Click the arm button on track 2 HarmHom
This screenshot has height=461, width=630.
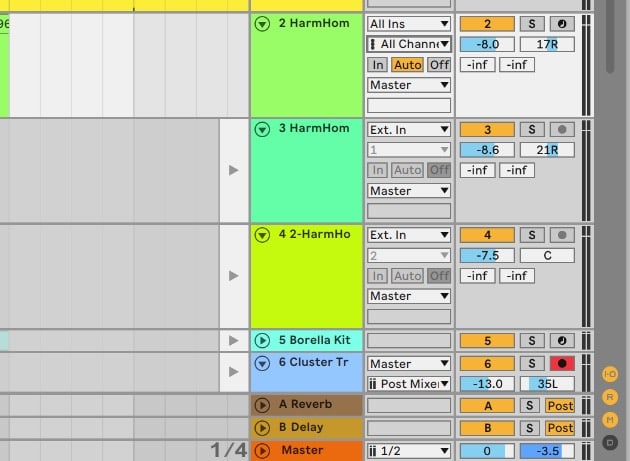click(562, 23)
